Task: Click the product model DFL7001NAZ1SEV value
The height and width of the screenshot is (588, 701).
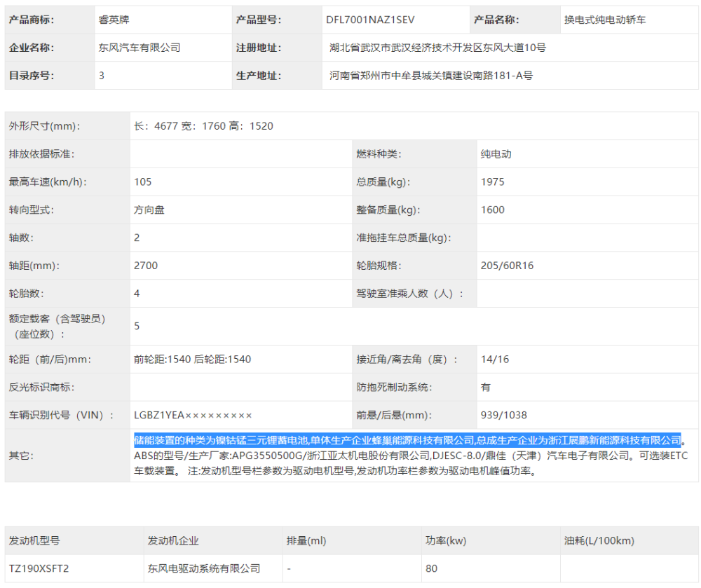Action: coord(370,20)
